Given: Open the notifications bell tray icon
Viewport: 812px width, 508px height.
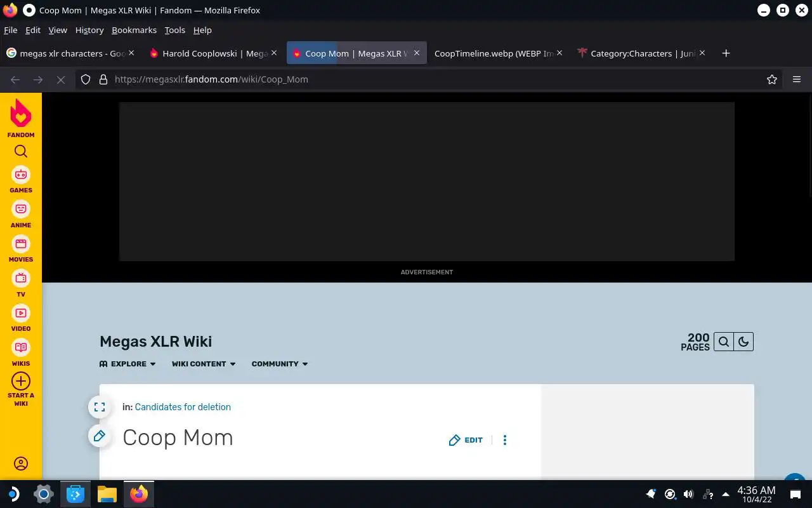Looking at the screenshot, I should (651, 494).
